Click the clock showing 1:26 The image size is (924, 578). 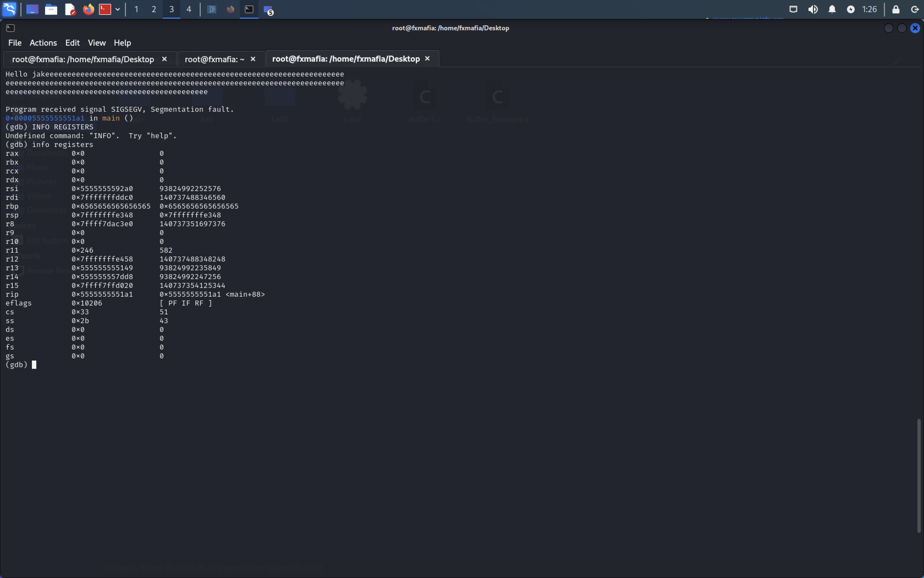pos(869,9)
